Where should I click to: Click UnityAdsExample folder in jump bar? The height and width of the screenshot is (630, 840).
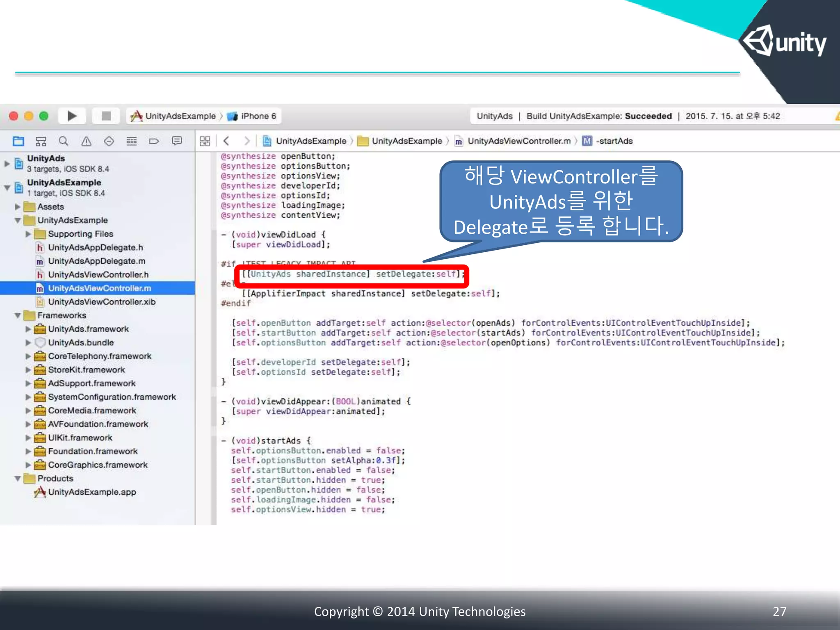click(400, 141)
